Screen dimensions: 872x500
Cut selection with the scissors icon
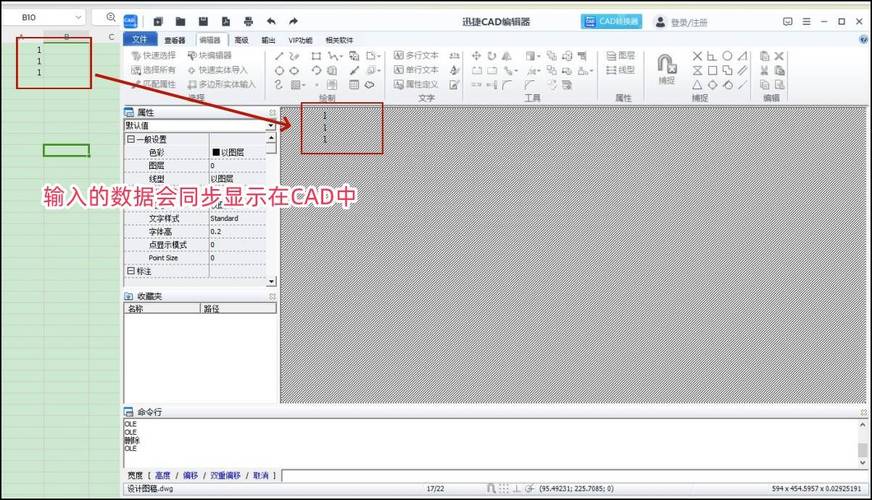pos(764,71)
